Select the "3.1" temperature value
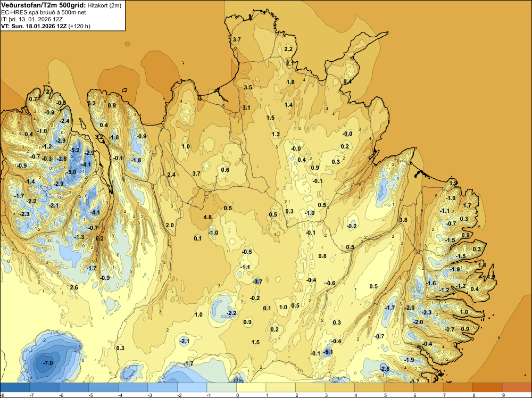The height and width of the screenshot is (398, 532). (246, 107)
